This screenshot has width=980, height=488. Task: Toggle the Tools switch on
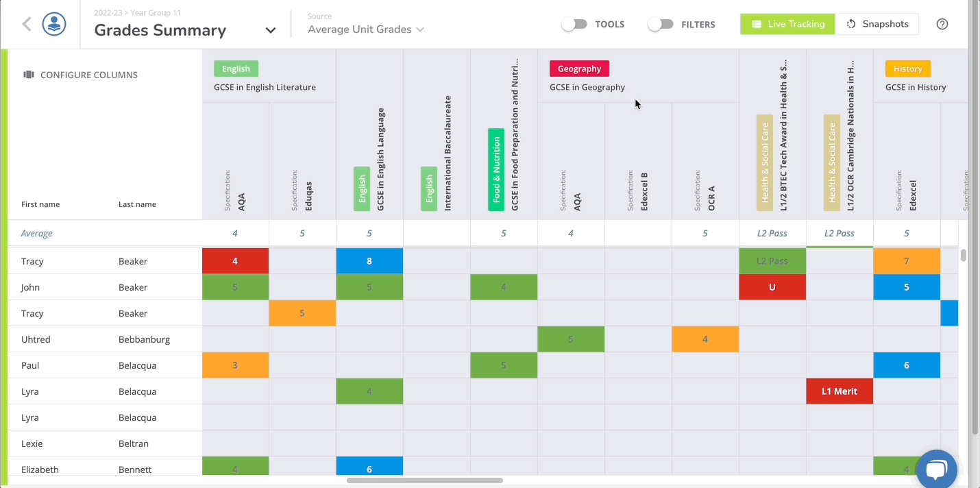point(574,25)
